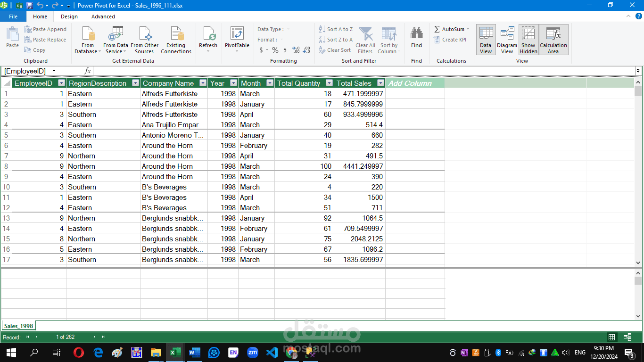Open From Data Service import option
Image resolution: width=644 pixels, height=362 pixels.
(x=116, y=40)
